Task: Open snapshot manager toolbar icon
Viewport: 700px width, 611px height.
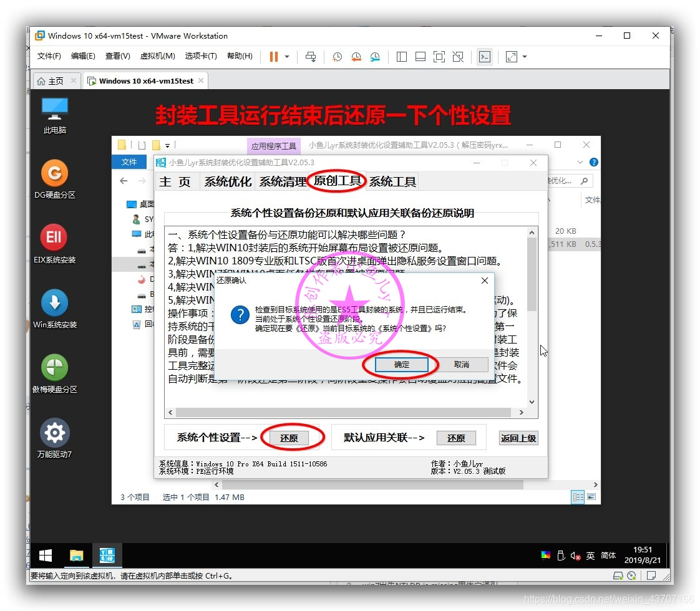Action: [x=376, y=57]
